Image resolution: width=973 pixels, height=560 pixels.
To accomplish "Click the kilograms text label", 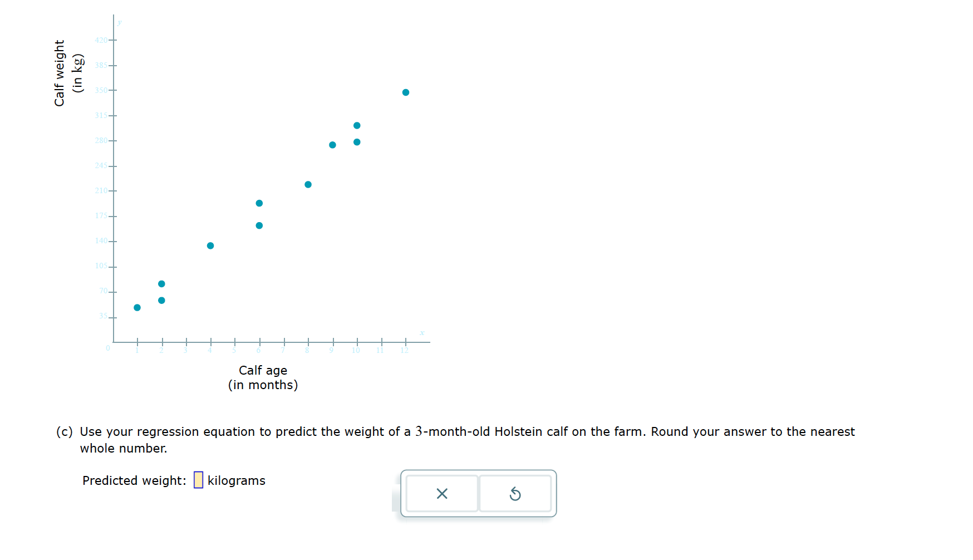I will tap(236, 480).
